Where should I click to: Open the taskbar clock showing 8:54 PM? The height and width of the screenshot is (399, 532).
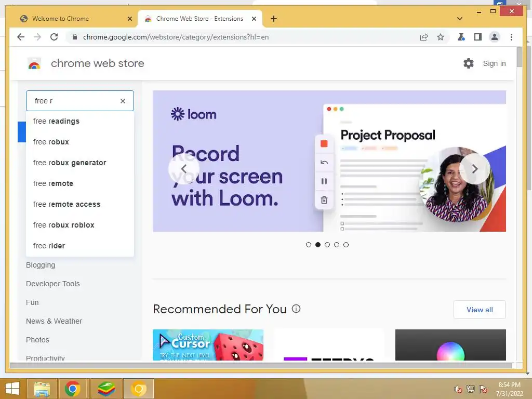tap(509, 389)
